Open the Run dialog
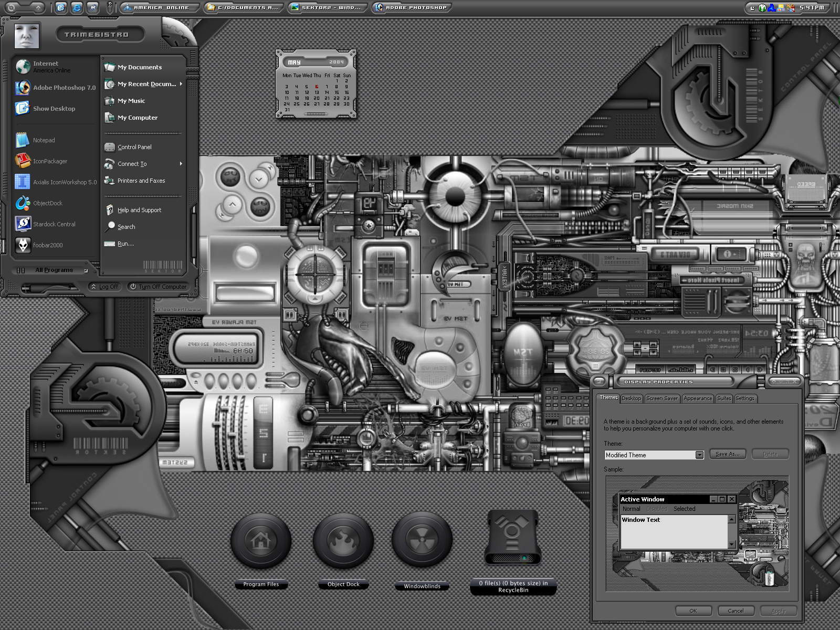 143,244
